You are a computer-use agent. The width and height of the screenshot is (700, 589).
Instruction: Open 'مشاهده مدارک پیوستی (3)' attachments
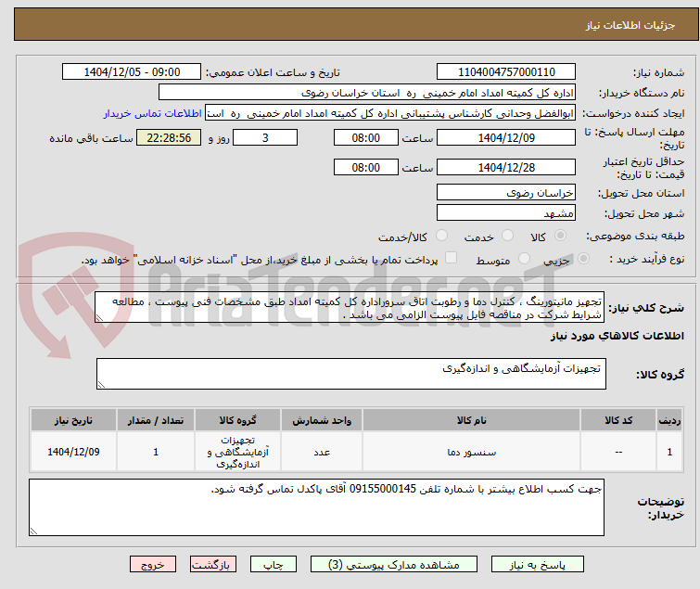coord(394,564)
